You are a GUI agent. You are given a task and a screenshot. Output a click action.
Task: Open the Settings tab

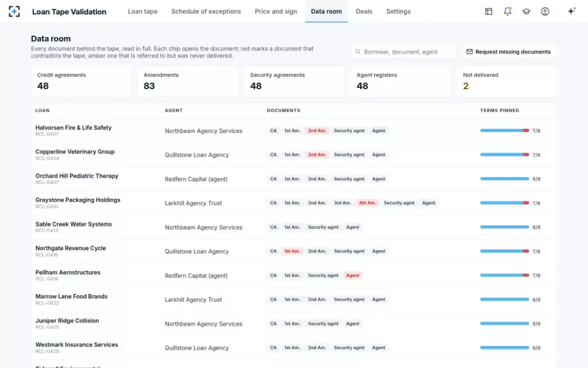[398, 11]
